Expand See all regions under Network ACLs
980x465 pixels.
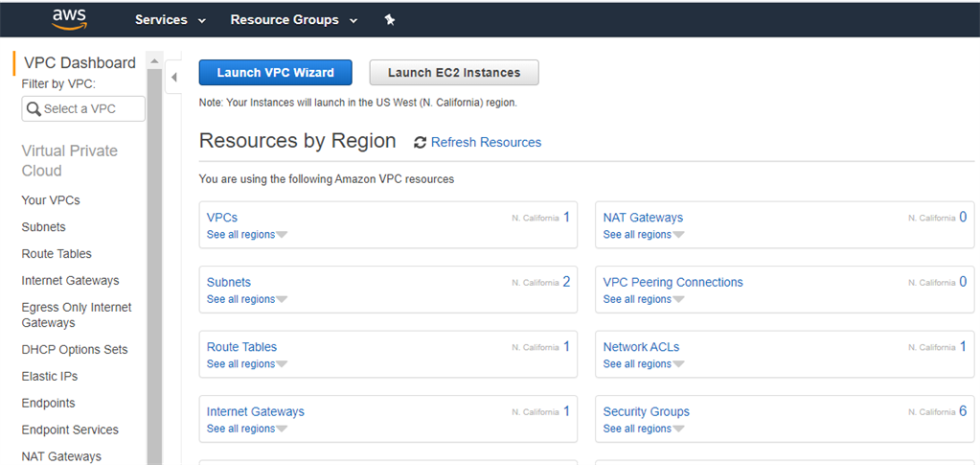(x=644, y=363)
